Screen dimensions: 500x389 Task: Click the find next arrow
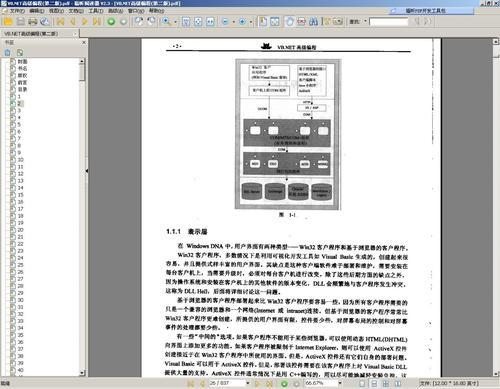click(x=427, y=22)
